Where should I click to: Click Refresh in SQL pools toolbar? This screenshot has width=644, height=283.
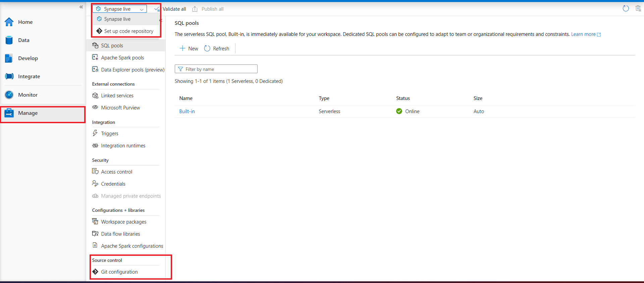pos(217,49)
